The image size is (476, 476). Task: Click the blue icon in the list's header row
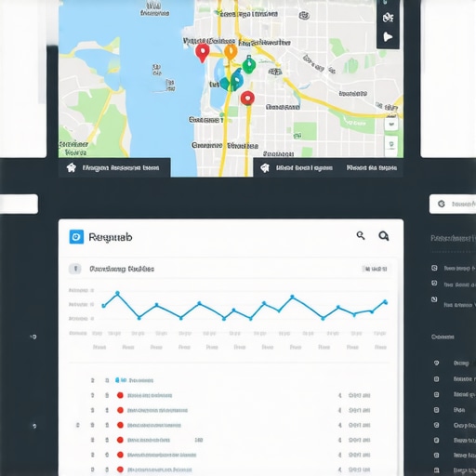(117, 380)
